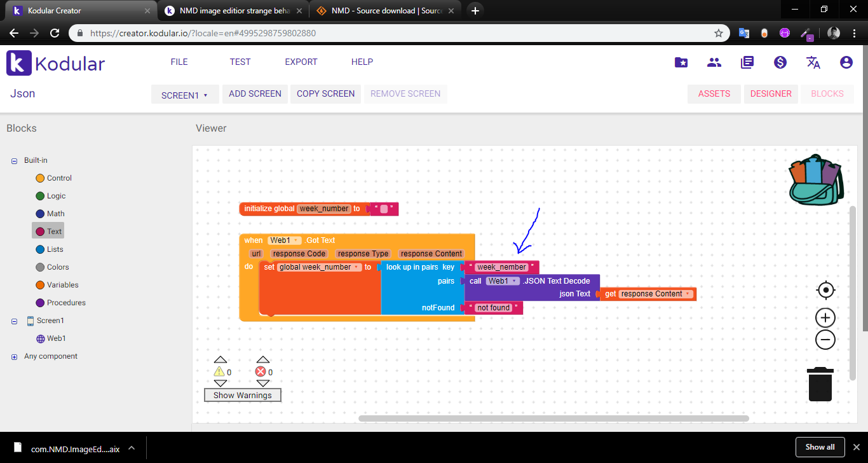Click the horizontal scrollbar in viewer
Image resolution: width=868 pixels, height=463 pixels.
[553, 418]
